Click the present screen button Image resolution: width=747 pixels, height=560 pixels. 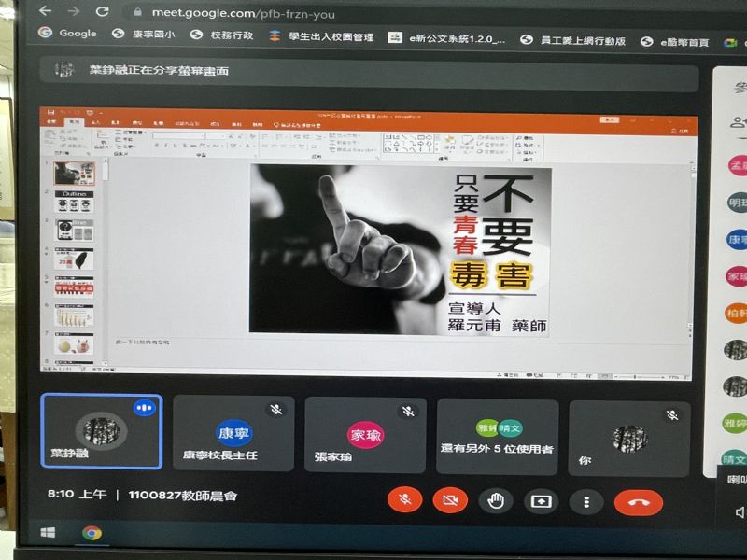click(x=541, y=501)
